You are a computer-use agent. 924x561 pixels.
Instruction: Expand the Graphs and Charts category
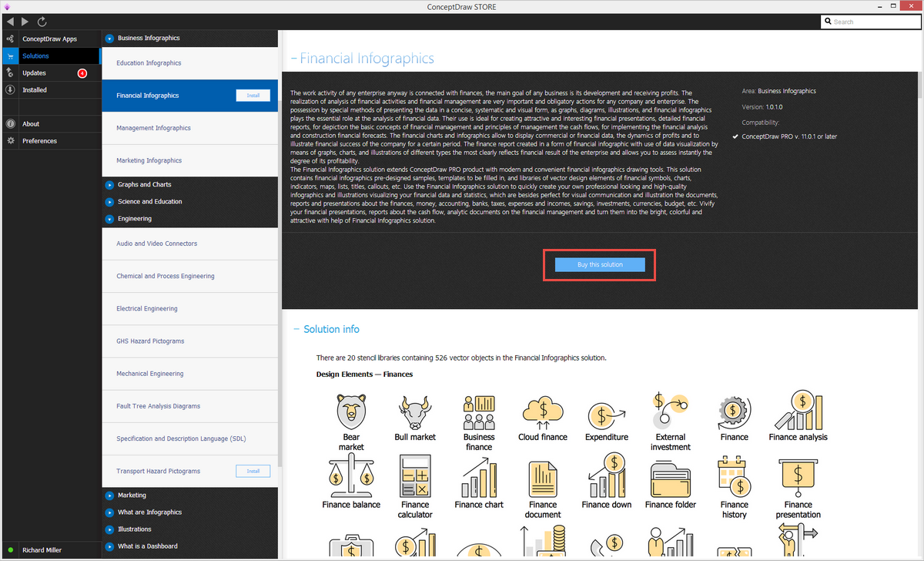pyautogui.click(x=110, y=185)
